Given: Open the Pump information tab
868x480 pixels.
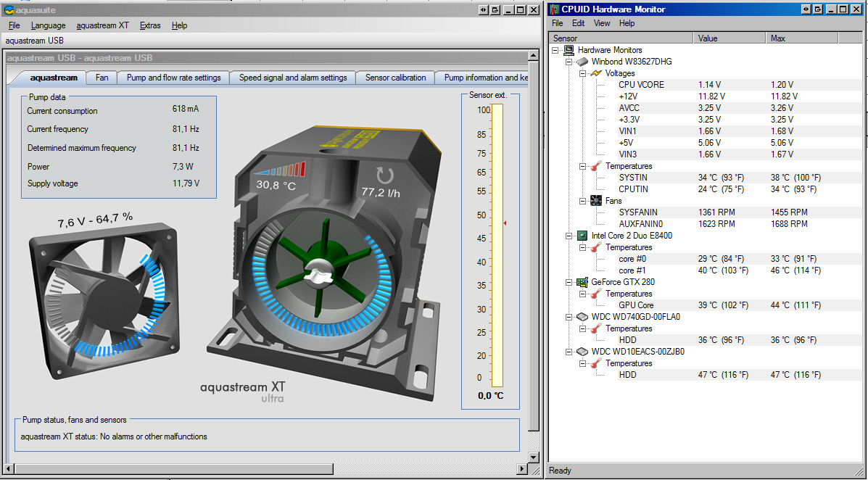Looking at the screenshot, I should 481,78.
